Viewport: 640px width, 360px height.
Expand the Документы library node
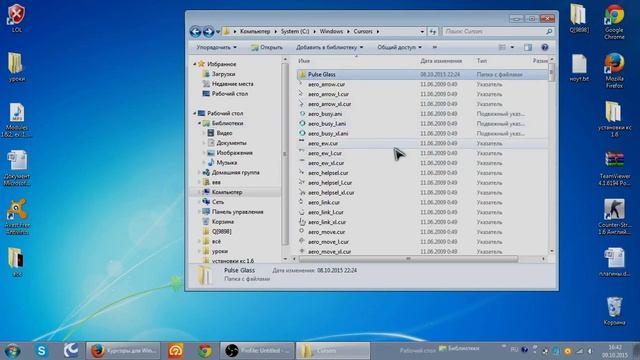[x=204, y=143]
